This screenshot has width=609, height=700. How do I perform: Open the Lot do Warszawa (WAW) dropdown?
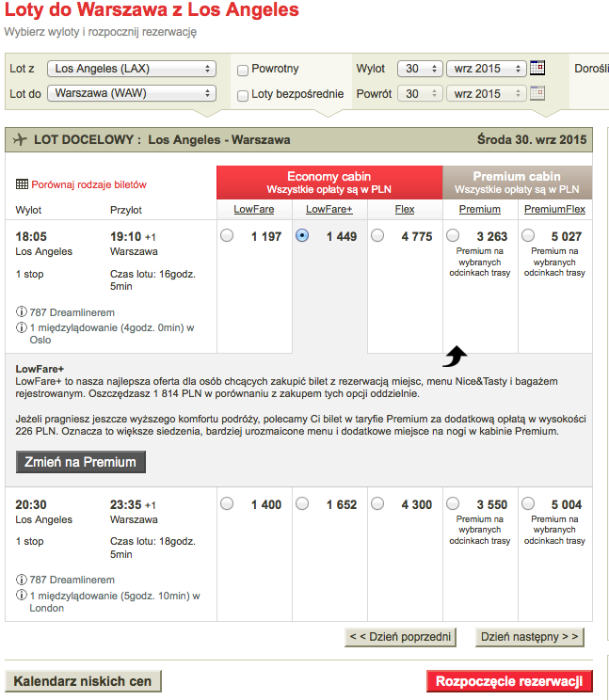pos(132,93)
